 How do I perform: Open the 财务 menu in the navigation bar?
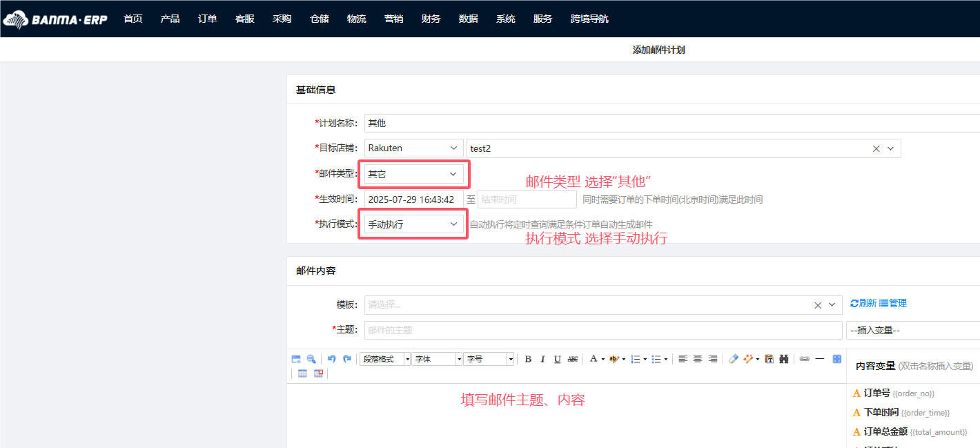pyautogui.click(x=431, y=19)
